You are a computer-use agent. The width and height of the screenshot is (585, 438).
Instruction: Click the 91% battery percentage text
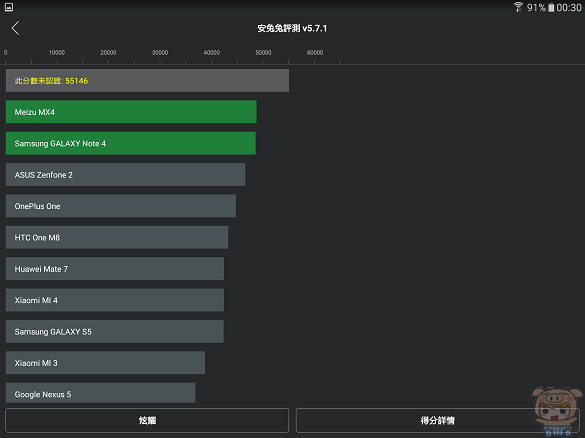(536, 7)
